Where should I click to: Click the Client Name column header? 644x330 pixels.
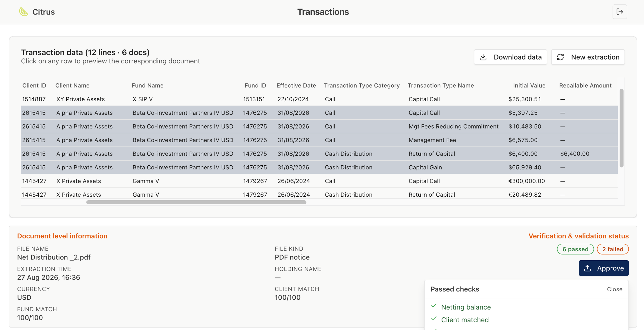click(72, 86)
